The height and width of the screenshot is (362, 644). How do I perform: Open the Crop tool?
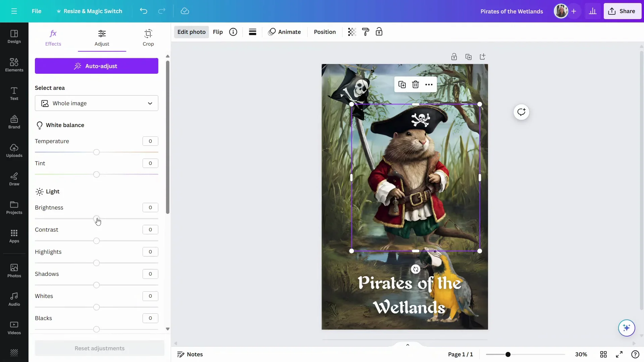(148, 38)
